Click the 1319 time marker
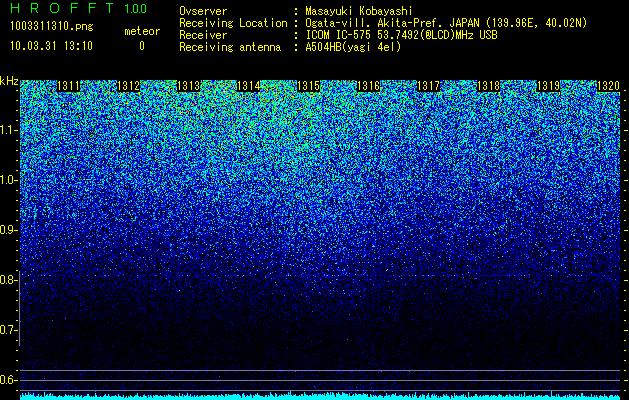 tap(548, 86)
